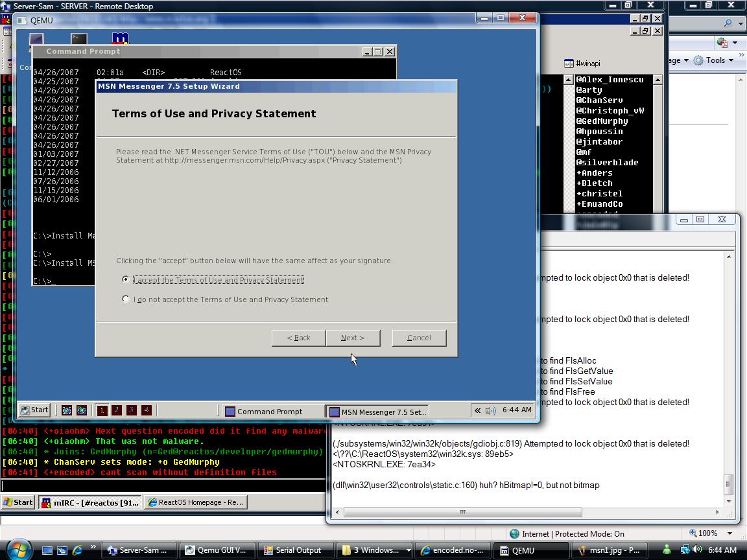Open the #winapi channel window icon
The image size is (747, 560).
[x=569, y=64]
